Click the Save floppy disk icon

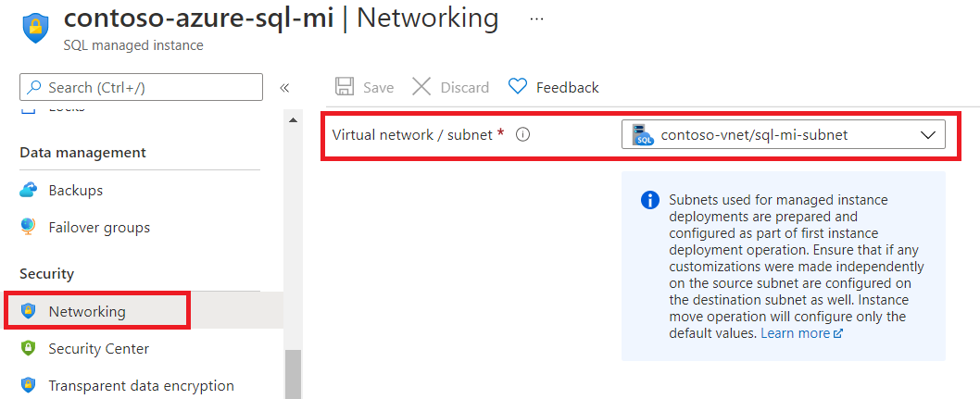(344, 87)
